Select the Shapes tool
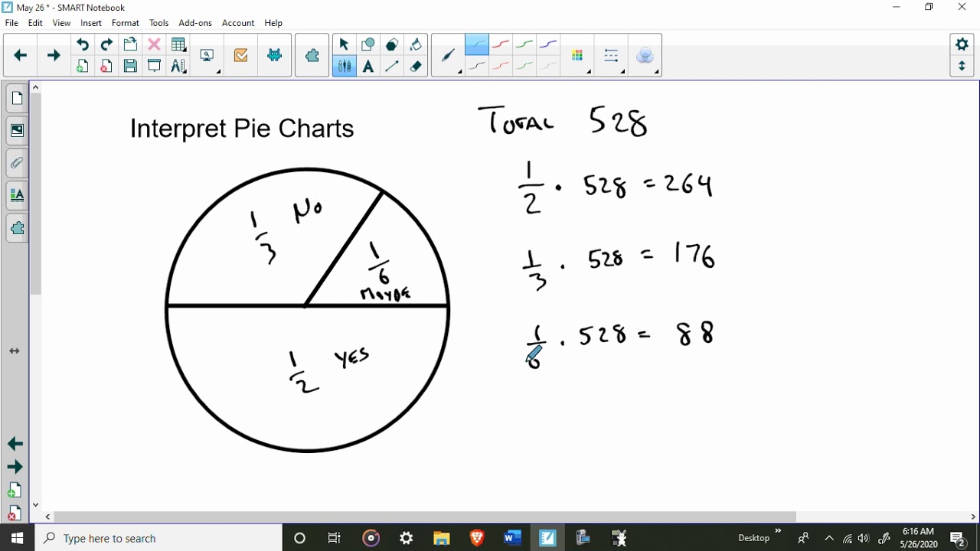 coord(368,44)
